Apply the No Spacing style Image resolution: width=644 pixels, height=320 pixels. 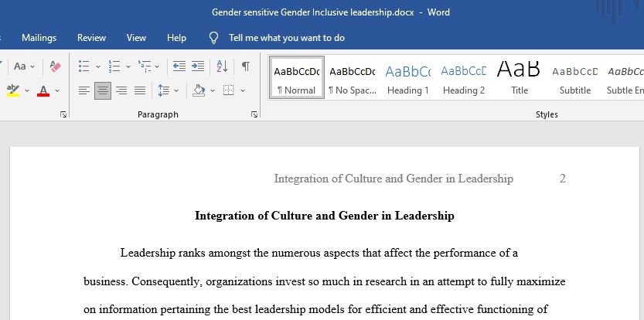(x=353, y=77)
